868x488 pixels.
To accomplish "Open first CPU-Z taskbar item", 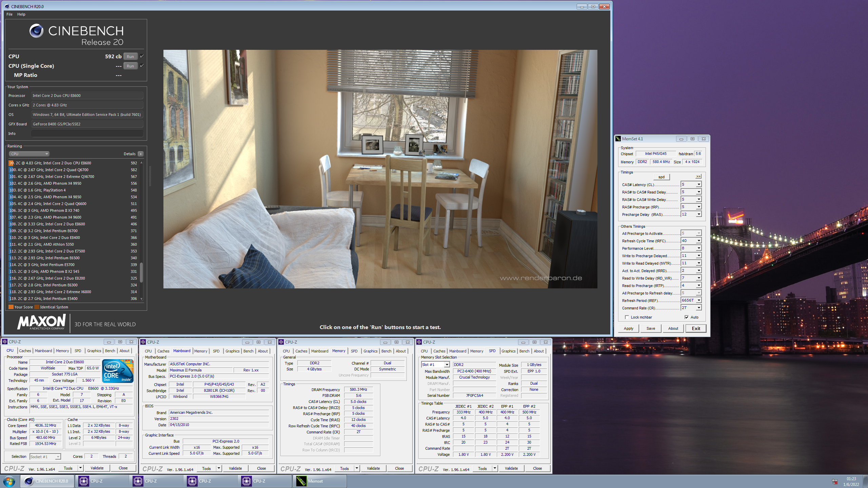I will pyautogui.click(x=102, y=481).
